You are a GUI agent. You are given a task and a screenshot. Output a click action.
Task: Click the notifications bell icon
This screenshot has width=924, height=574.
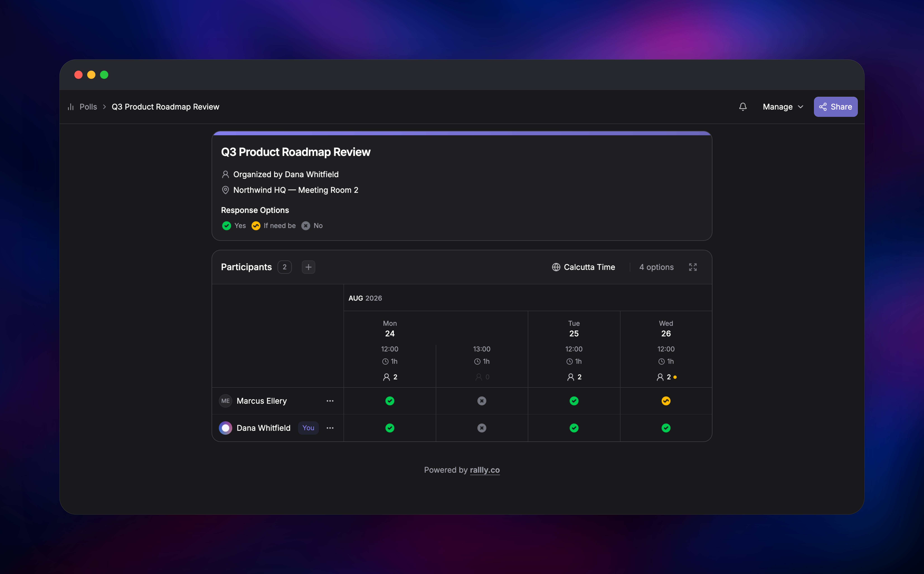coord(743,107)
